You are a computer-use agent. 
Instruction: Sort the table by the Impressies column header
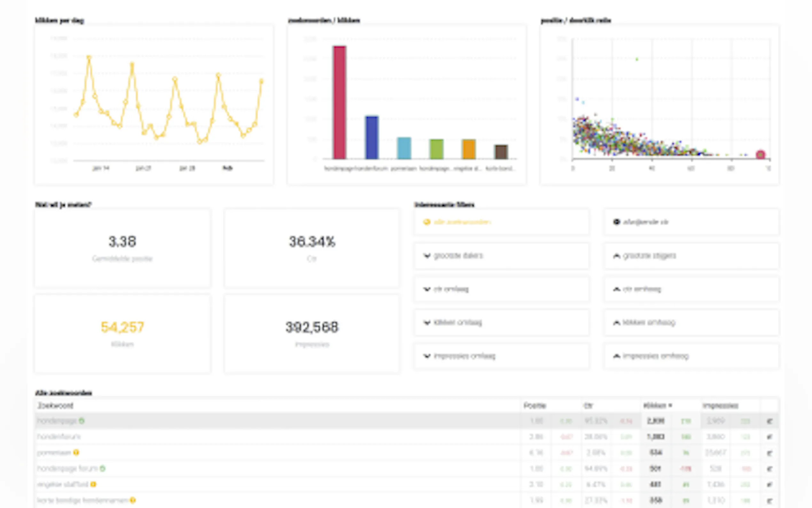[720, 406]
